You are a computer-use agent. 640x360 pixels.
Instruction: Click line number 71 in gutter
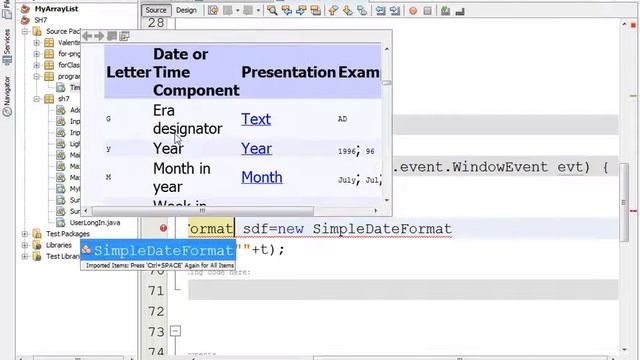click(x=156, y=291)
